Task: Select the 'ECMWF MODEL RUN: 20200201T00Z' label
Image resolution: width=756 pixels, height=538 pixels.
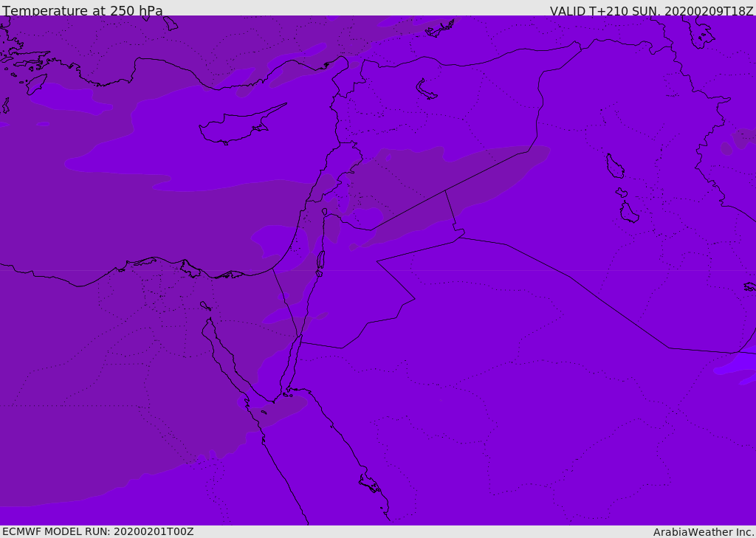Action: (x=98, y=531)
